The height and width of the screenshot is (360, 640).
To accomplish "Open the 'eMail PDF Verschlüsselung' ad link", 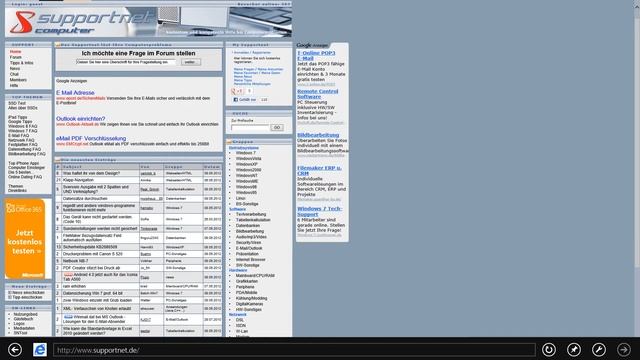I will [91, 138].
